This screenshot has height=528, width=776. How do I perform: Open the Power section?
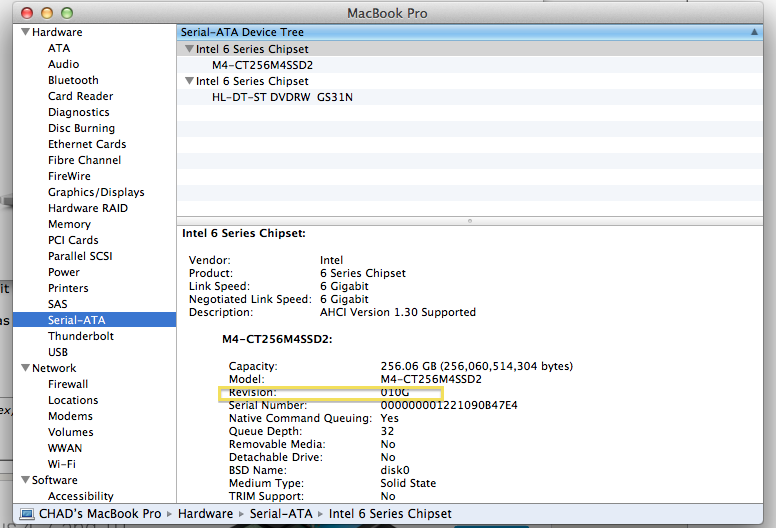click(x=63, y=272)
